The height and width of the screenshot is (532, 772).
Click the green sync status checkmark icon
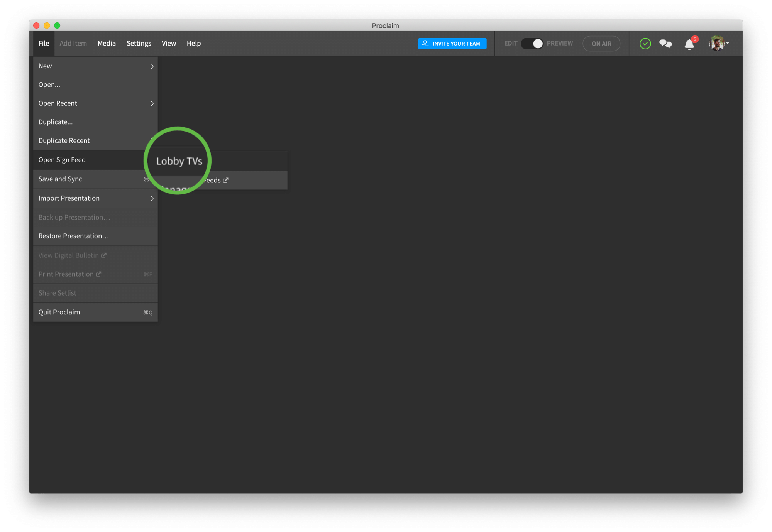click(x=645, y=44)
